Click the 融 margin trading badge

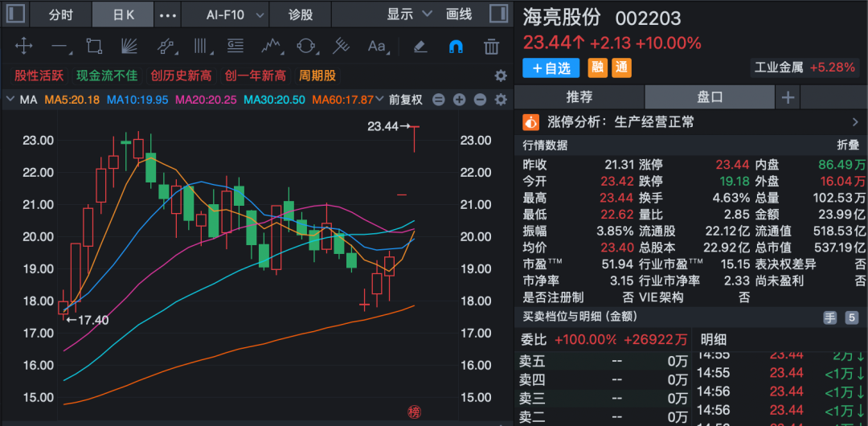(x=596, y=68)
